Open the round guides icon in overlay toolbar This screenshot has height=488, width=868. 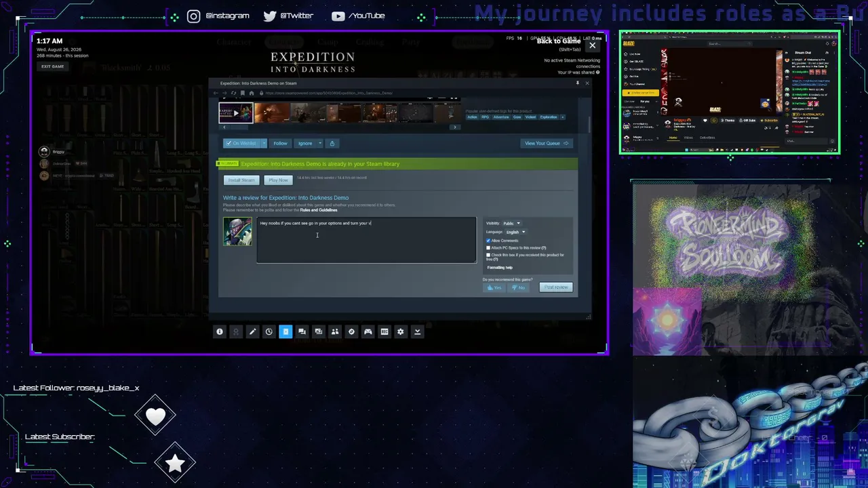click(x=351, y=331)
